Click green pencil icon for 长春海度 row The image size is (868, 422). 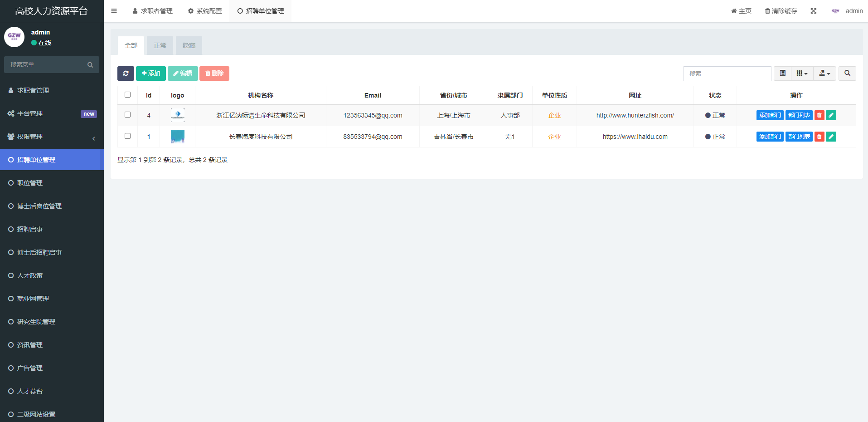tap(831, 137)
